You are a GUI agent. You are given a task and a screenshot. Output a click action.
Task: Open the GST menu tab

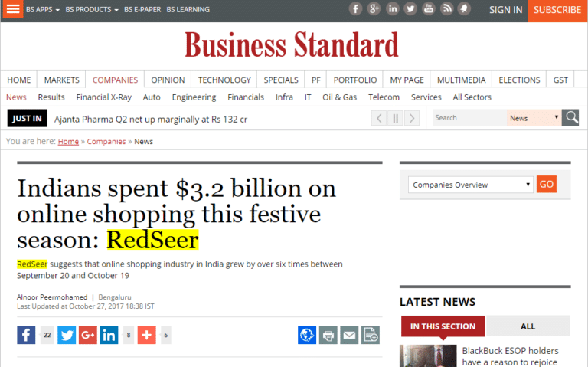click(x=560, y=80)
